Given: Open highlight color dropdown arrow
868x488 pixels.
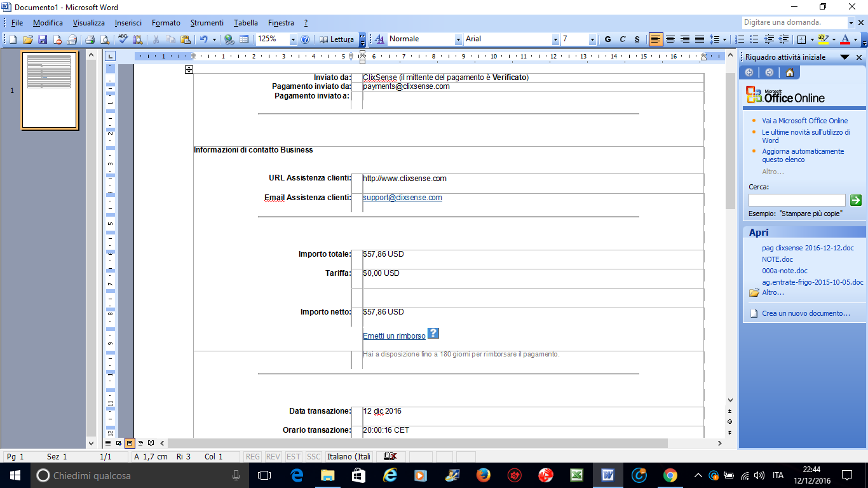Looking at the screenshot, I should coord(834,39).
